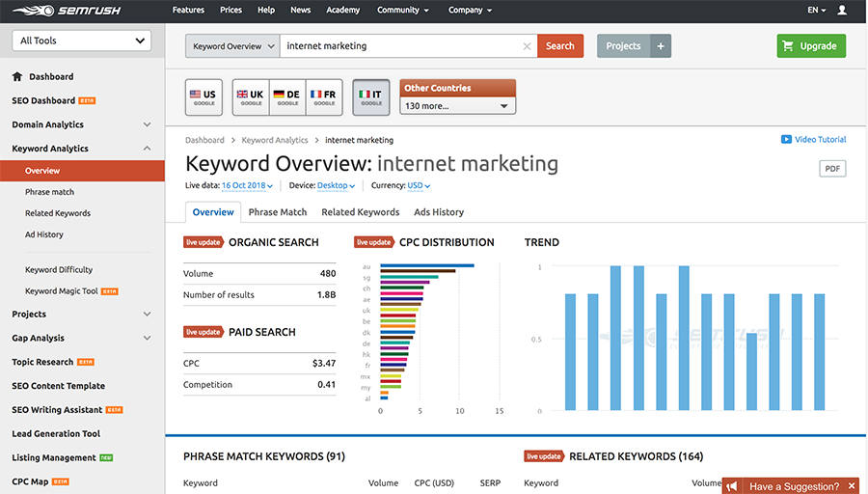The width and height of the screenshot is (868, 494).
Task: Export report with PDF button
Action: [x=831, y=169]
